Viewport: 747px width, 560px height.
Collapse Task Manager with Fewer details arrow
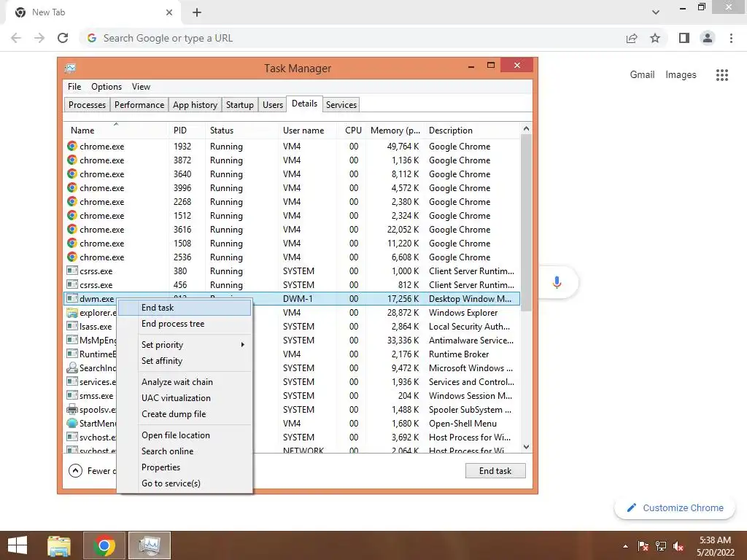click(x=75, y=471)
